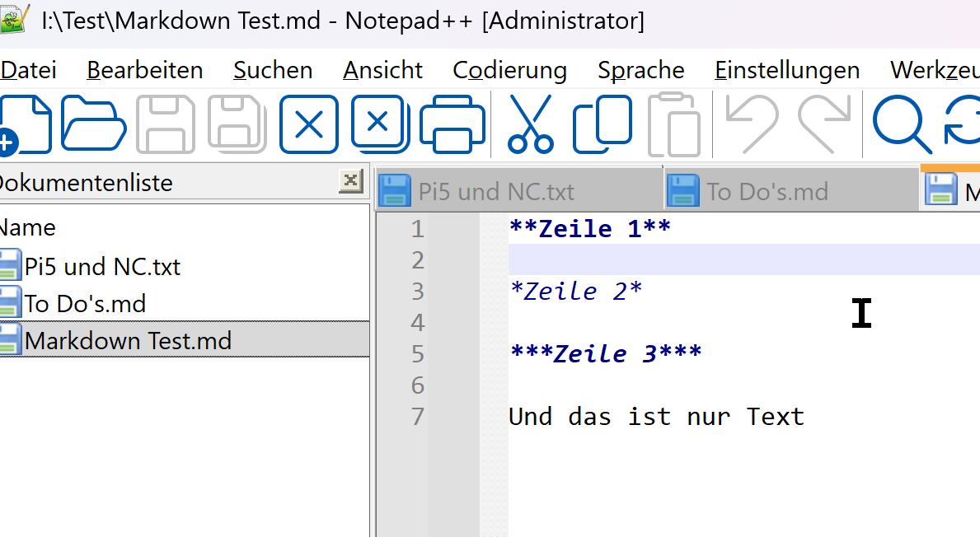Copy selection with Copy icon

[603, 124]
